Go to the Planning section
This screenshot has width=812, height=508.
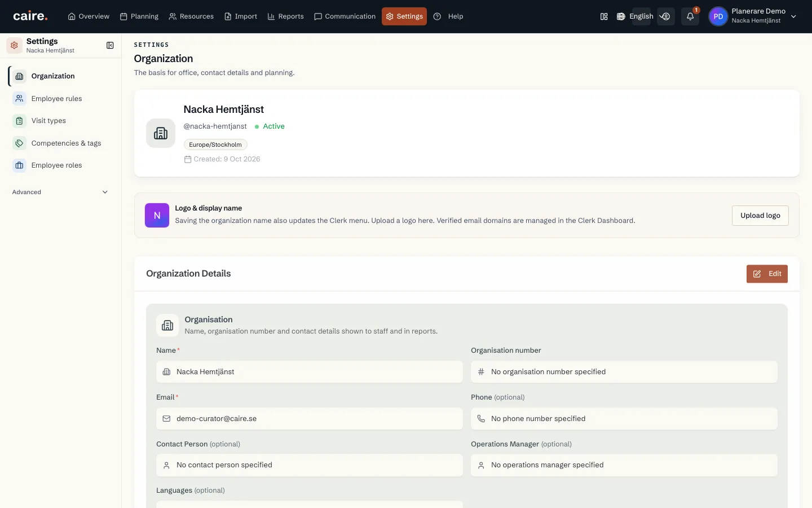139,16
